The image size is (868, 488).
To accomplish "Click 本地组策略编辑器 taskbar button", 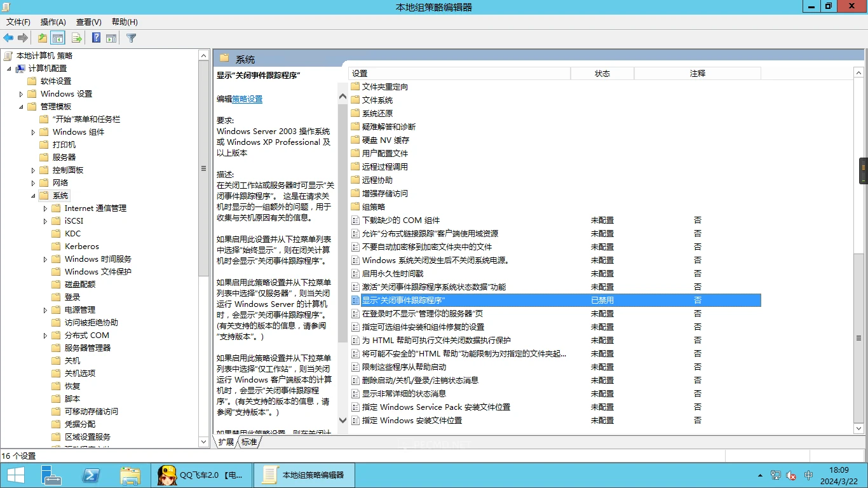I will [304, 475].
